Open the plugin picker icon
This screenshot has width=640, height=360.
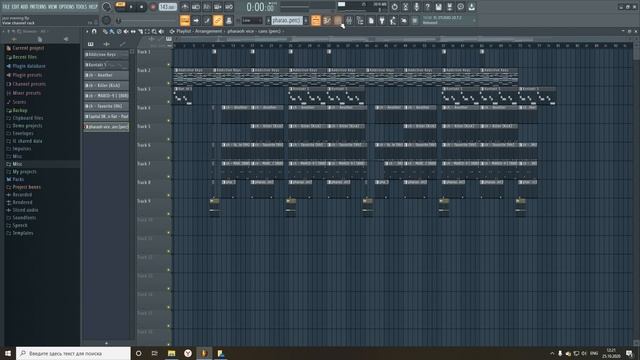click(382, 20)
